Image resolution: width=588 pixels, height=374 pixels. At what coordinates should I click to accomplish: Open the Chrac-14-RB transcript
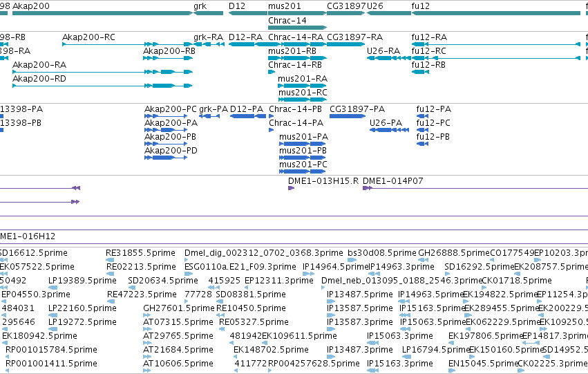(x=272, y=72)
